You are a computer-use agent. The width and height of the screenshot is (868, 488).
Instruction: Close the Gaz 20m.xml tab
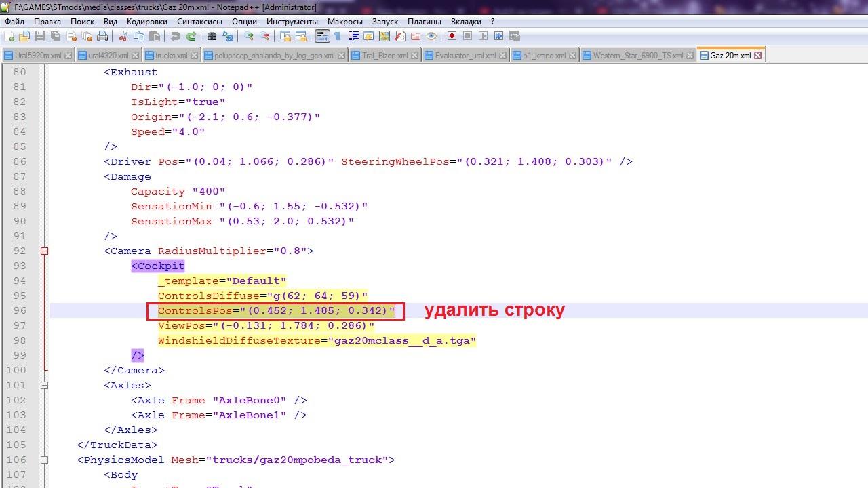758,56
